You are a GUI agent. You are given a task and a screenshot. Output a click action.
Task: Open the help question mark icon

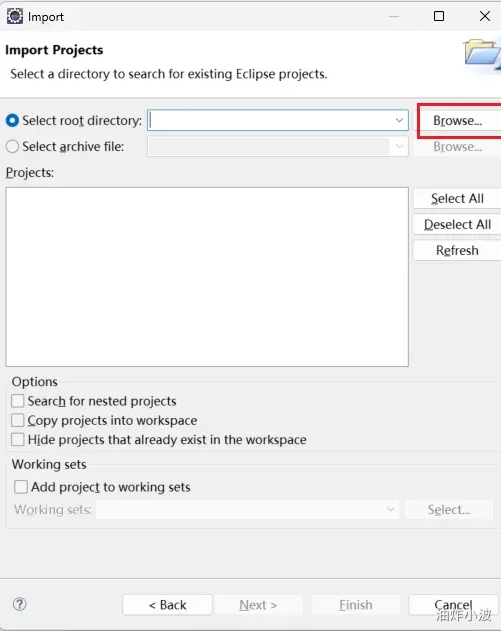tap(19, 604)
